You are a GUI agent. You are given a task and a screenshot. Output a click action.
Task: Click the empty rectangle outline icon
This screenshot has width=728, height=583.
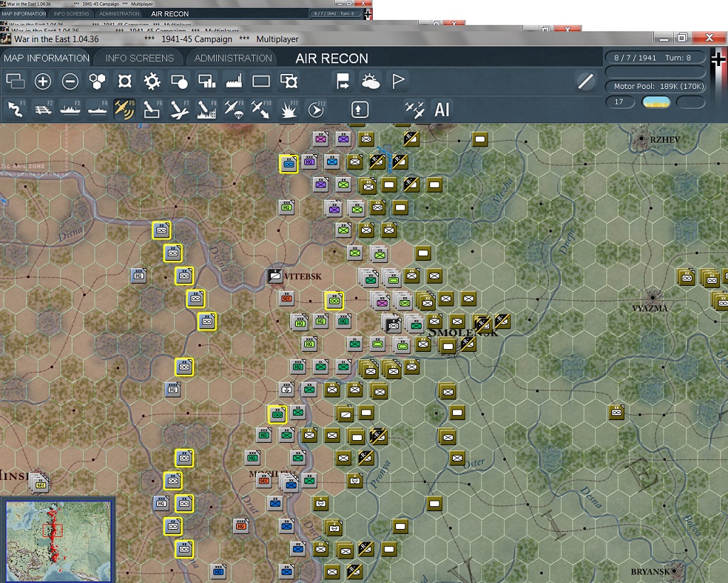(x=261, y=81)
